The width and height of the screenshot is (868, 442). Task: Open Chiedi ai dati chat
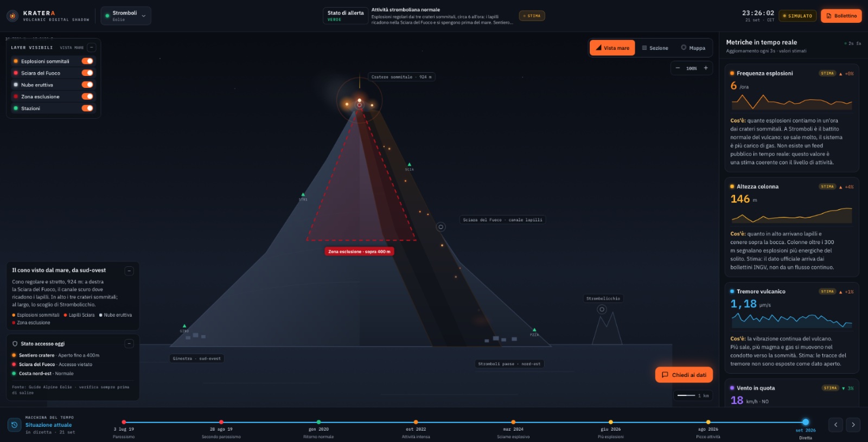(684, 375)
